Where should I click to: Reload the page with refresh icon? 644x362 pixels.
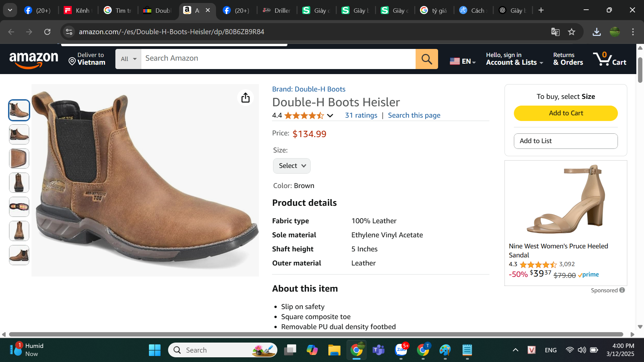47,32
